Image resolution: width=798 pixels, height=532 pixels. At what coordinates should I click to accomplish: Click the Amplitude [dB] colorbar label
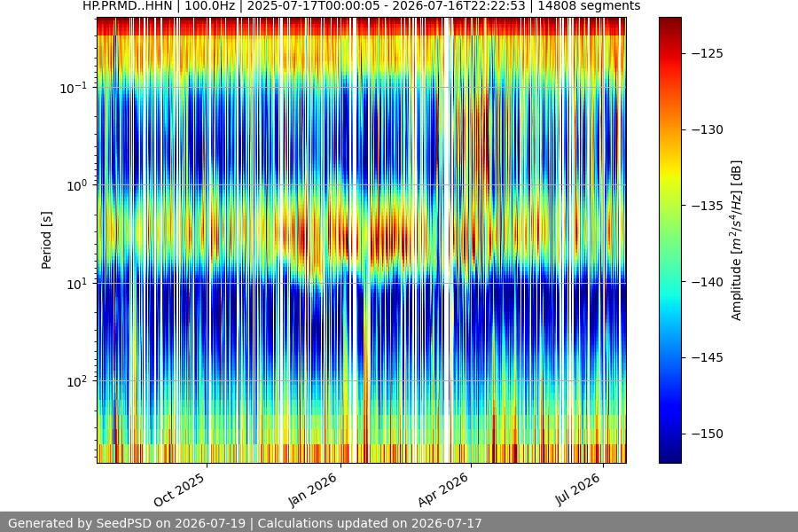coord(737,240)
